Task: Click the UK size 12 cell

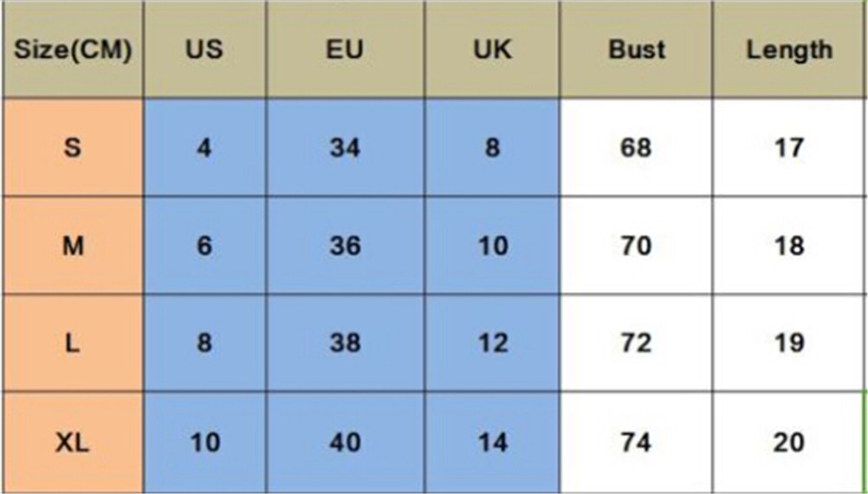Action: pos(492,343)
